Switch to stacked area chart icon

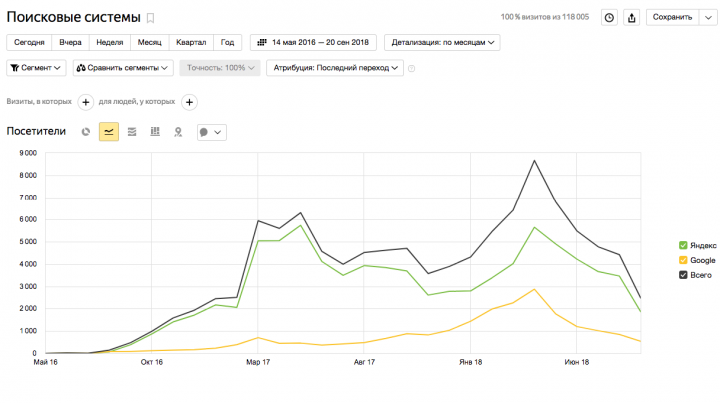[132, 132]
